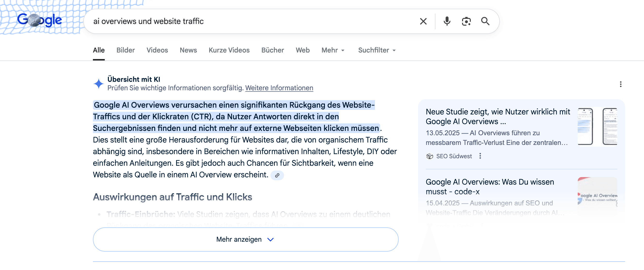The image size is (644, 270).
Task: Expand the Mehr dropdown
Action: click(x=333, y=50)
